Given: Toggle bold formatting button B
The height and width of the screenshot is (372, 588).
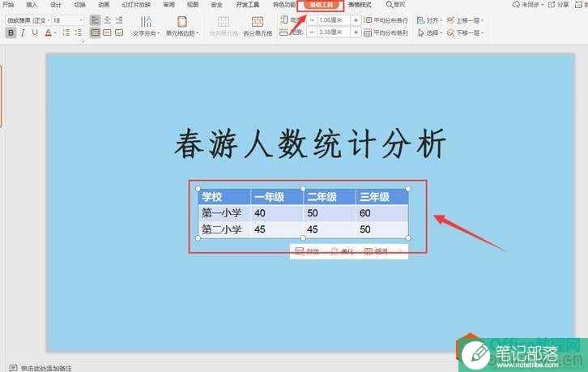Looking at the screenshot, I should pos(11,33).
